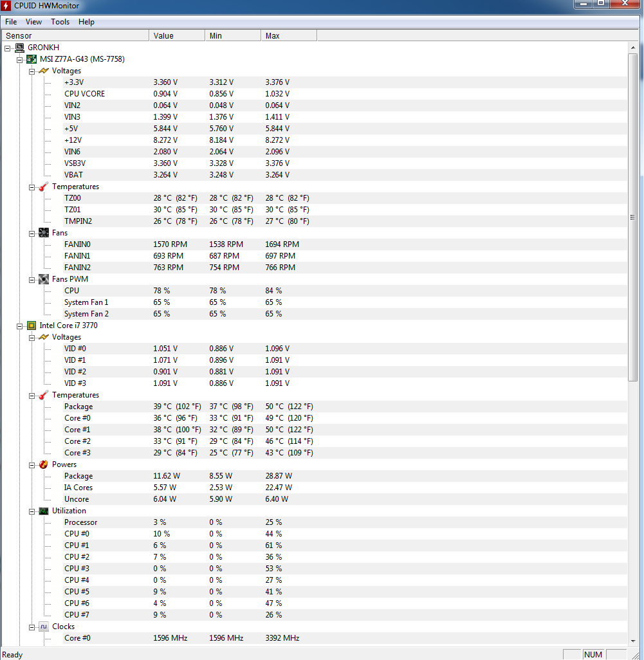Collapse the Fans PWM group
Image resolution: width=644 pixels, height=660 pixels.
pos(32,280)
